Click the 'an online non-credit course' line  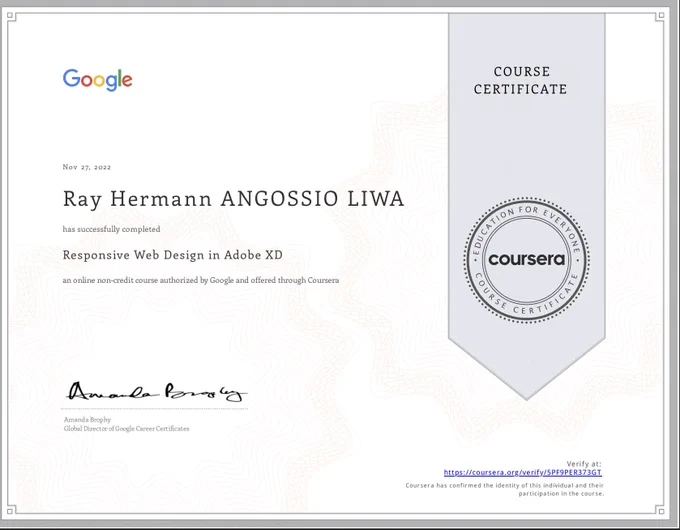click(x=201, y=280)
